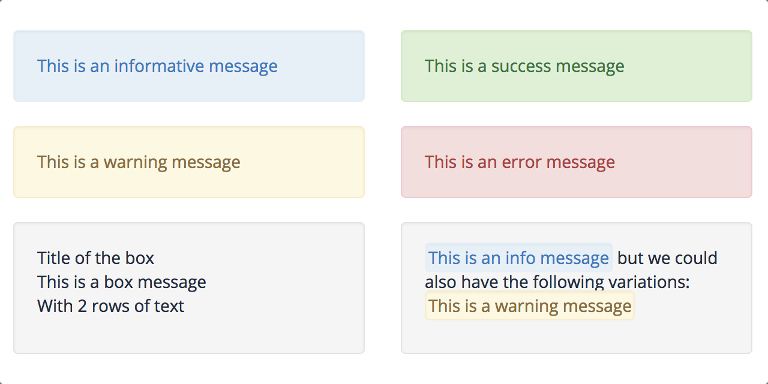The width and height of the screenshot is (768, 384).
Task: Click the informative message text
Action: (x=157, y=66)
